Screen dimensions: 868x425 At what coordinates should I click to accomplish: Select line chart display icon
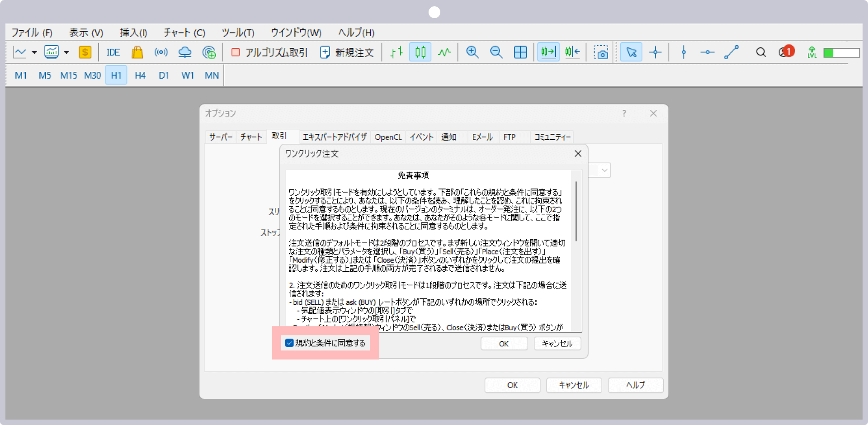tap(444, 52)
